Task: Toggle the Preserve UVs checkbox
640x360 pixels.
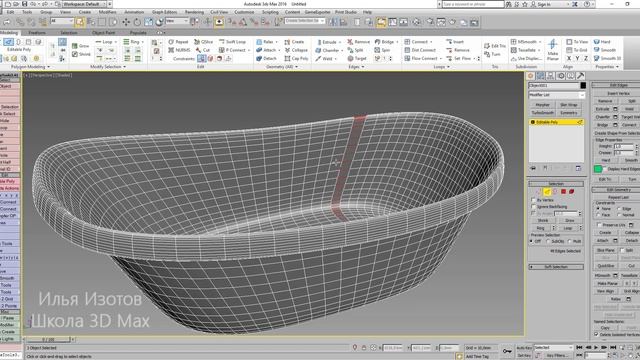Action: (x=599, y=225)
